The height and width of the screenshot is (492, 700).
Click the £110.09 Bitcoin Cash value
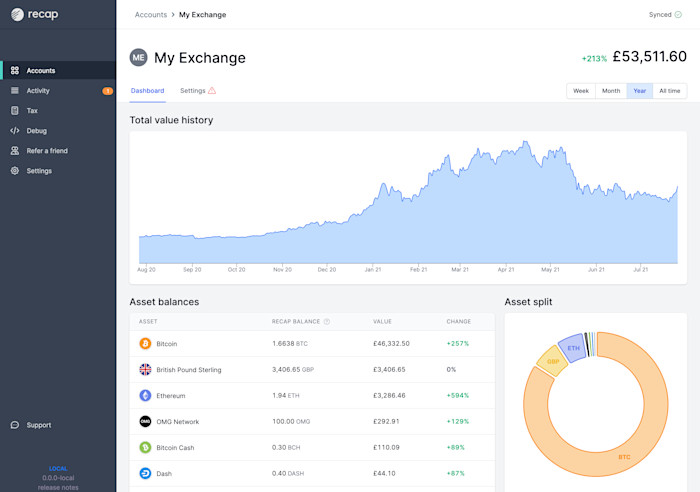point(386,447)
